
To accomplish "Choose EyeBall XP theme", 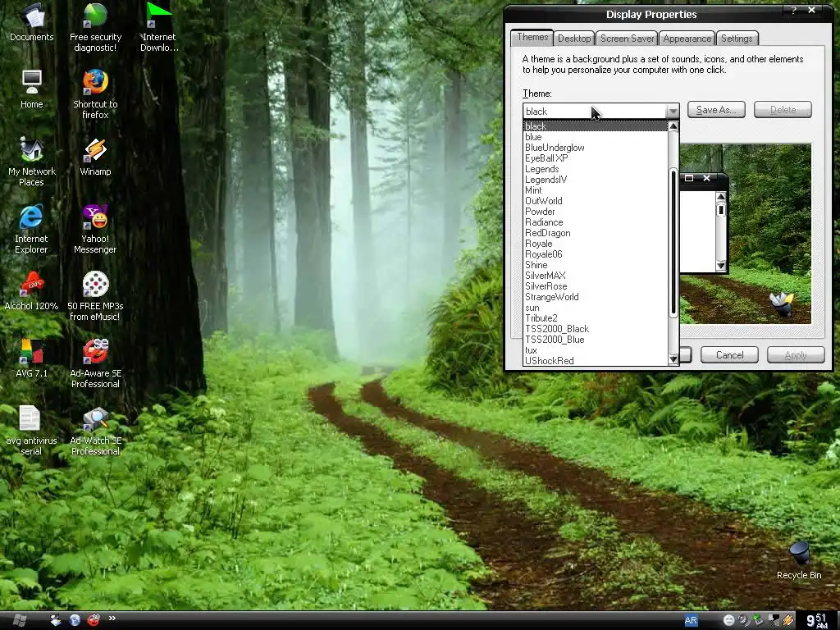I will click(x=596, y=158).
